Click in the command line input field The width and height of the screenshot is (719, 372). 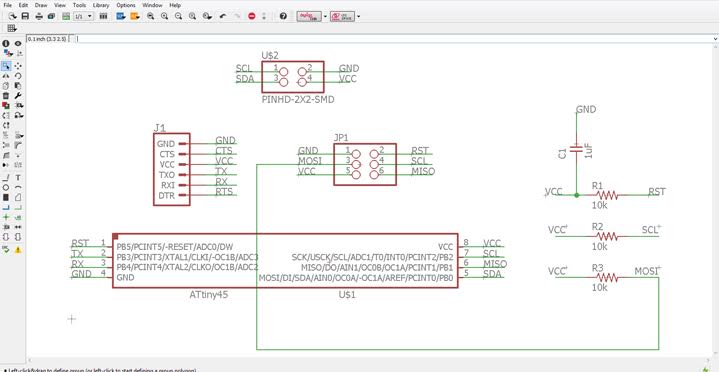(x=394, y=39)
